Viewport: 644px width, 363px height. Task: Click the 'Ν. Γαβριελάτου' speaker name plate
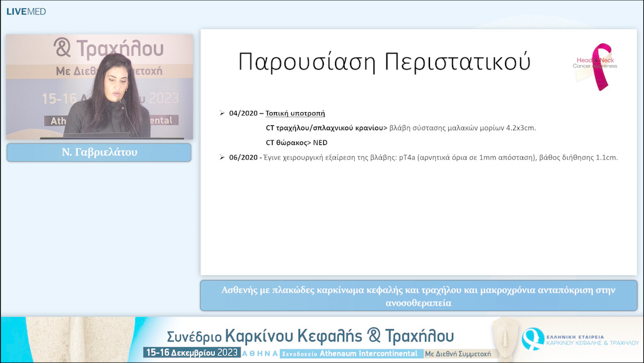[98, 152]
